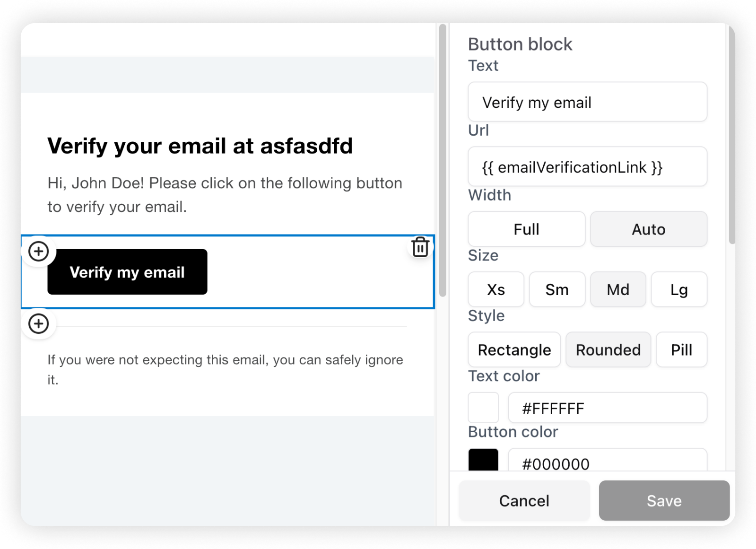Select Auto width for the button
This screenshot has width=756, height=549.
click(x=648, y=229)
